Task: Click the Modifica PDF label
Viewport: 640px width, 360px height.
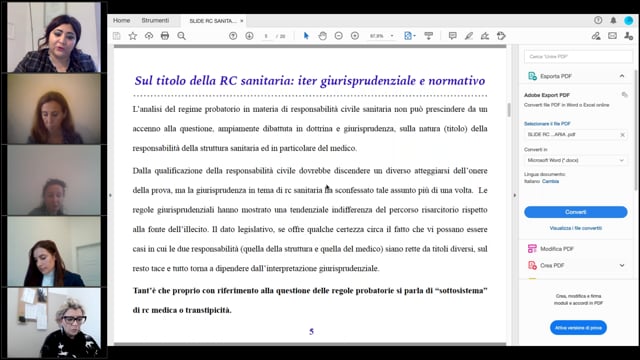Action: tap(557, 249)
